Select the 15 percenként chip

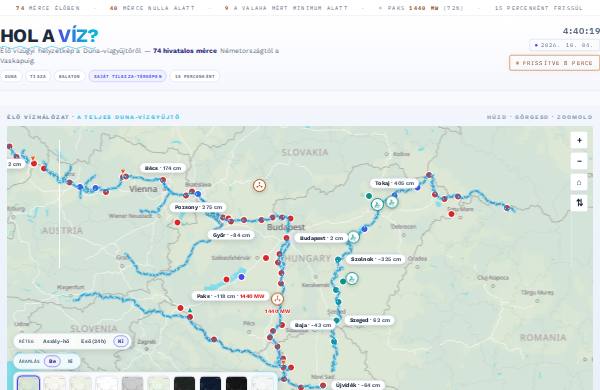pos(195,76)
